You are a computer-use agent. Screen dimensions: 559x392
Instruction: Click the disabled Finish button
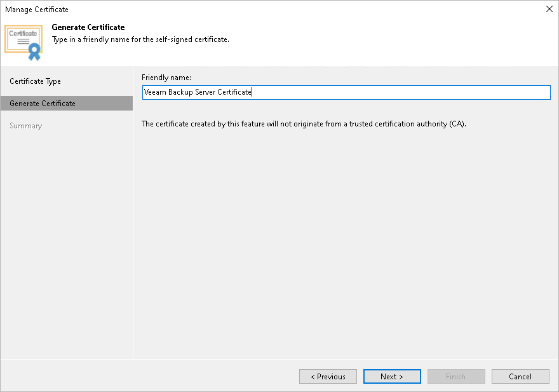[x=456, y=377]
